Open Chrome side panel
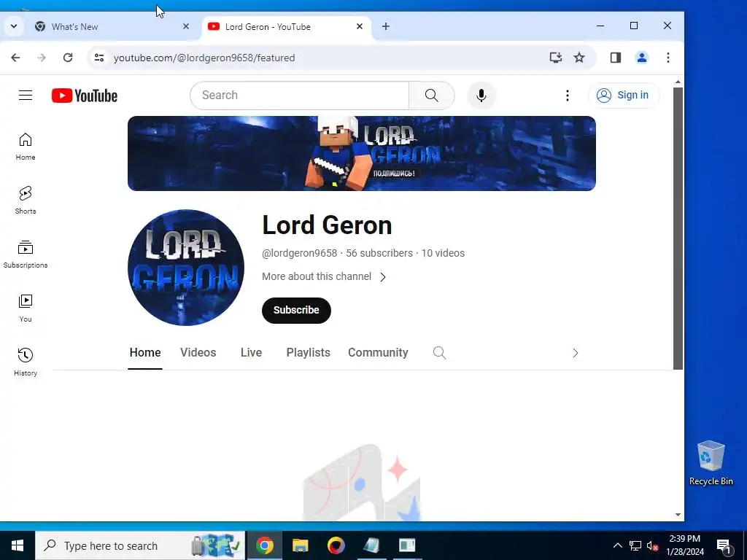Image resolution: width=747 pixels, height=560 pixels. 615,58
